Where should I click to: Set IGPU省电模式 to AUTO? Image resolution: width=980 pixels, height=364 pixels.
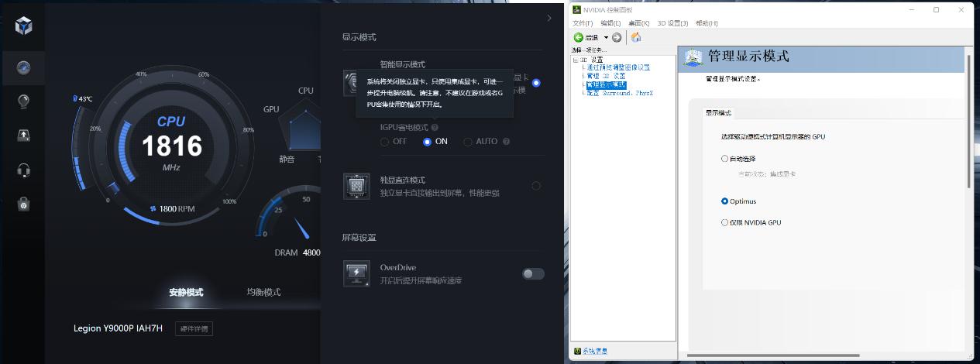(x=468, y=142)
